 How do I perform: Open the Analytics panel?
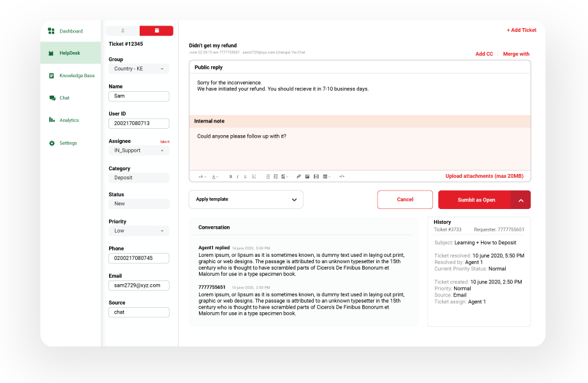click(68, 120)
